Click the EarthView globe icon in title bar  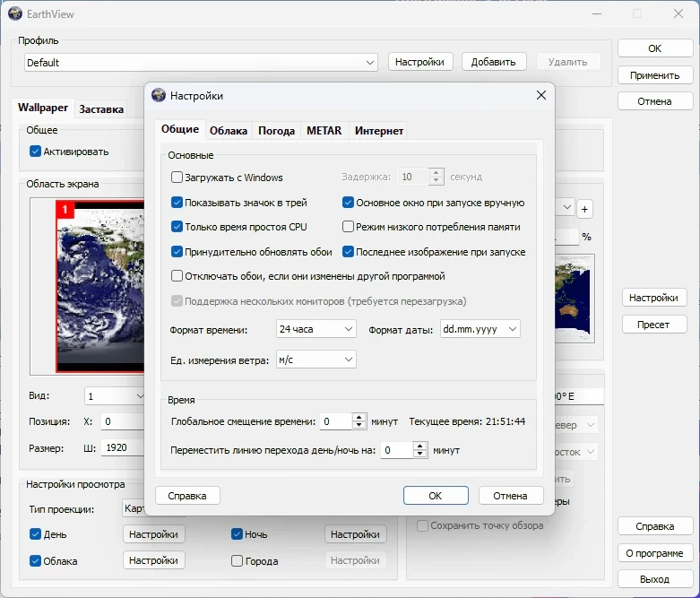tap(14, 13)
